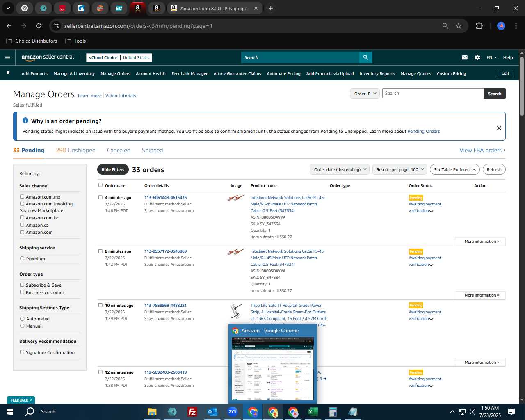Screen dimensions: 525x420
Task: Expand pending status details for first order
Action: point(431,211)
